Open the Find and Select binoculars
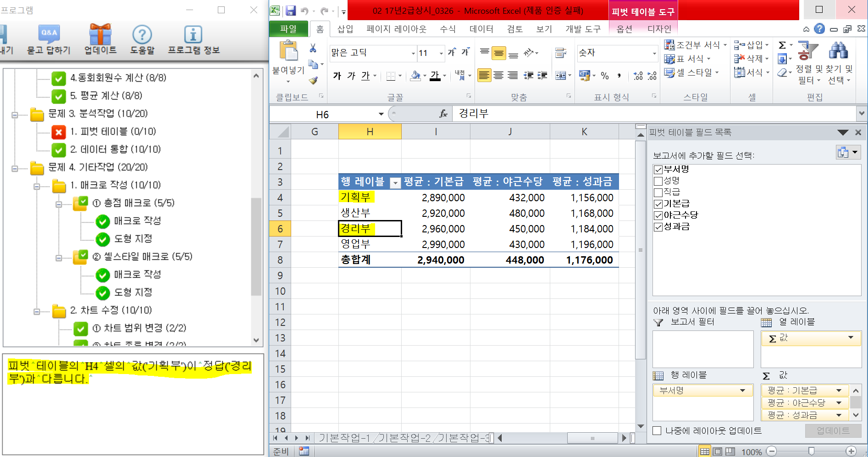The width and height of the screenshot is (868, 457). point(838,51)
